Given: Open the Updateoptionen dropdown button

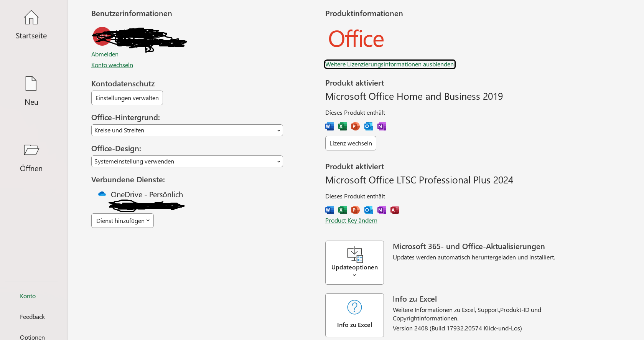Looking at the screenshot, I should pyautogui.click(x=354, y=262).
